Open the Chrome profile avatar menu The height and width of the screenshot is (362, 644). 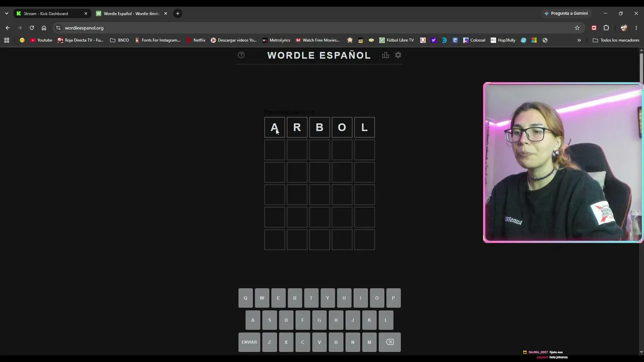624,28
